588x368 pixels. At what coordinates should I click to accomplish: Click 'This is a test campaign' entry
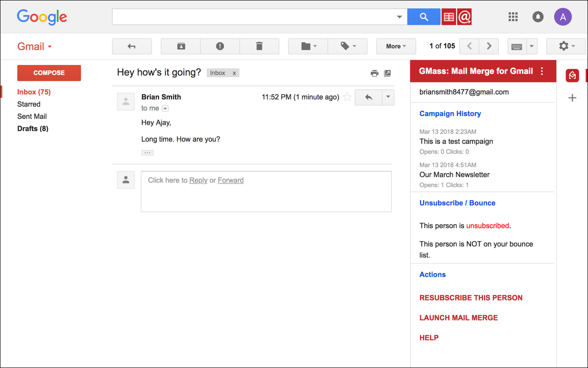pyautogui.click(x=456, y=141)
